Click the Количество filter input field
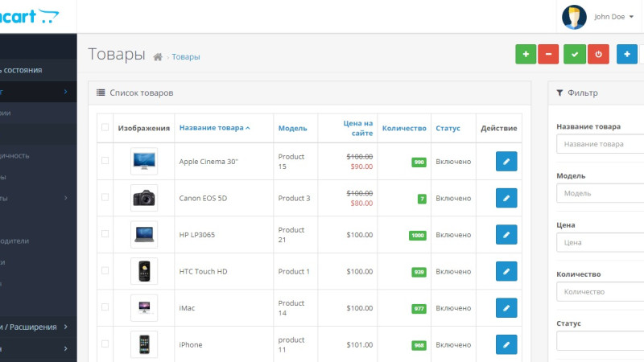Screen dimensions: 644x362 coord(600,292)
